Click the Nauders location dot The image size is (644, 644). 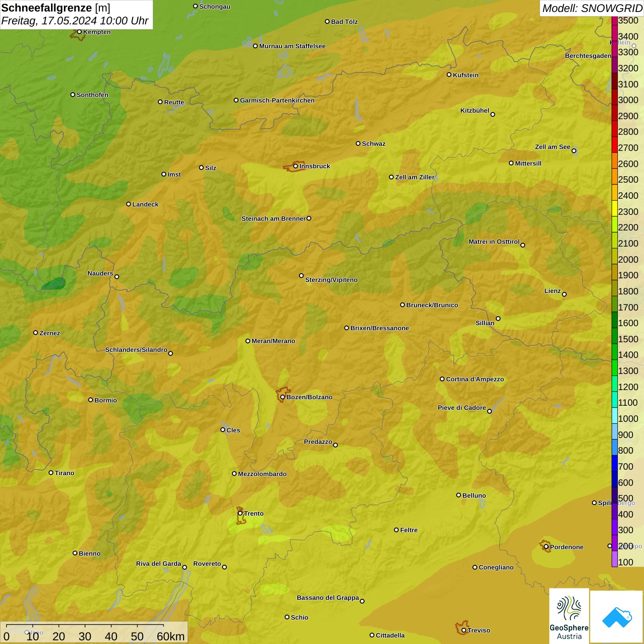(x=117, y=276)
